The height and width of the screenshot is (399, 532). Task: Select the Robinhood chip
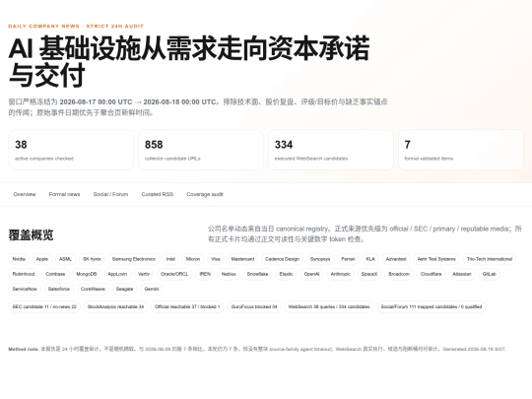[x=24, y=274]
